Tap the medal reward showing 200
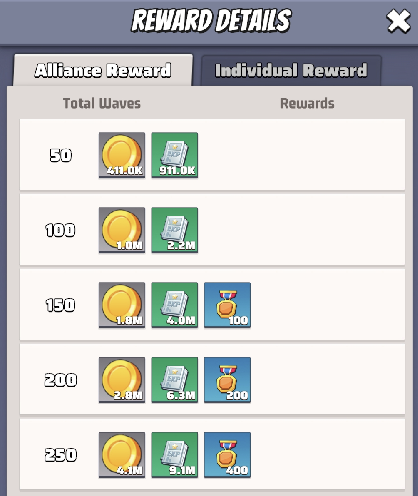This screenshot has height=496, width=418. click(227, 380)
